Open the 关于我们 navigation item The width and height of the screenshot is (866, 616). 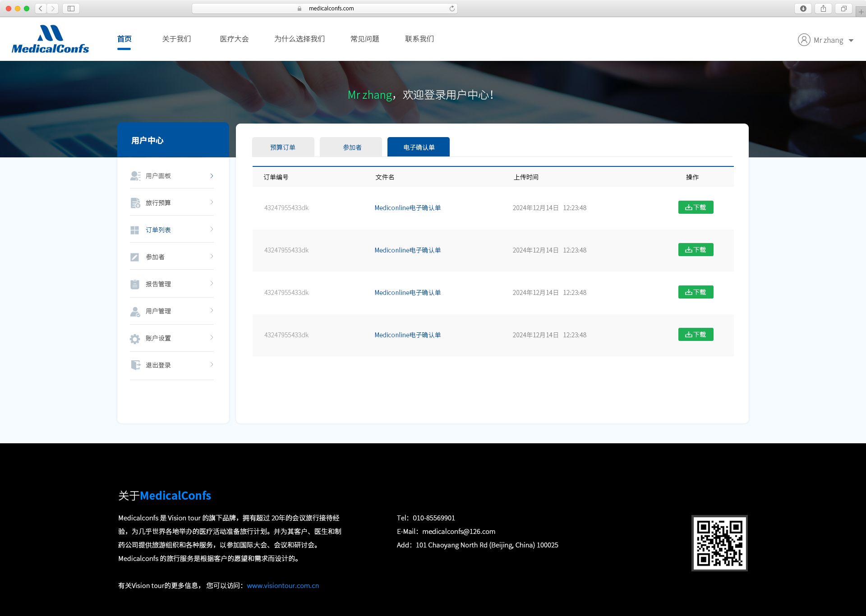coord(177,39)
